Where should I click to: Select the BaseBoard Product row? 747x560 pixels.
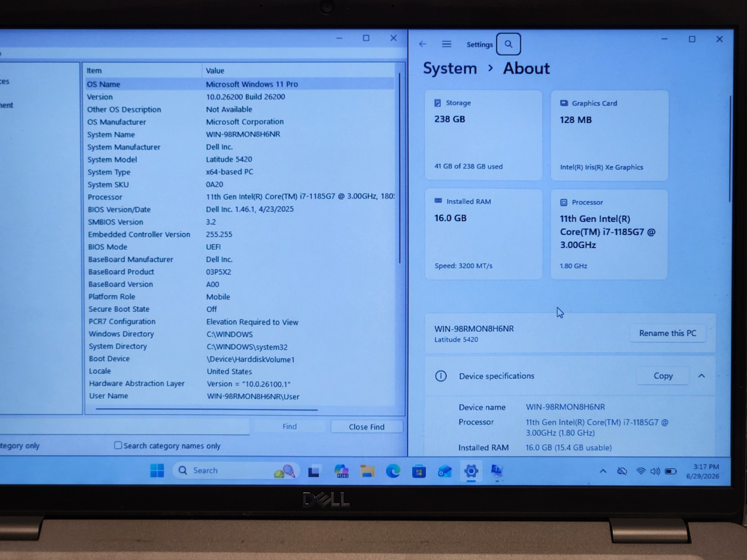coord(240,272)
